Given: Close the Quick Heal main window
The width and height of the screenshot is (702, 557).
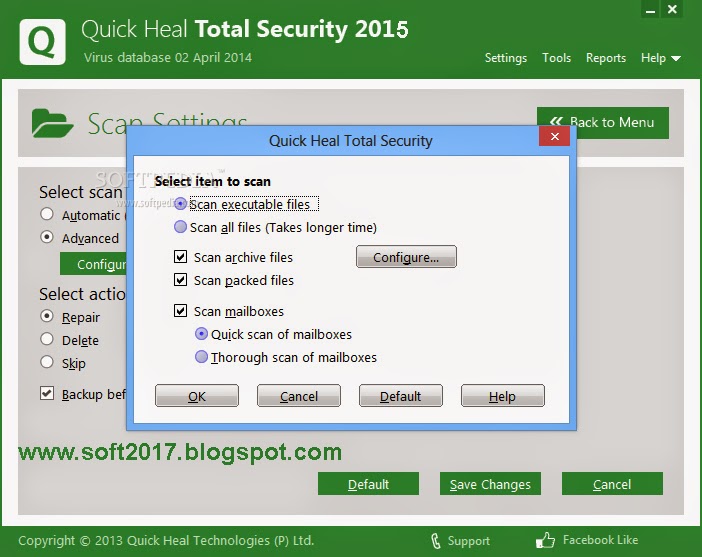Looking at the screenshot, I should point(672,9).
